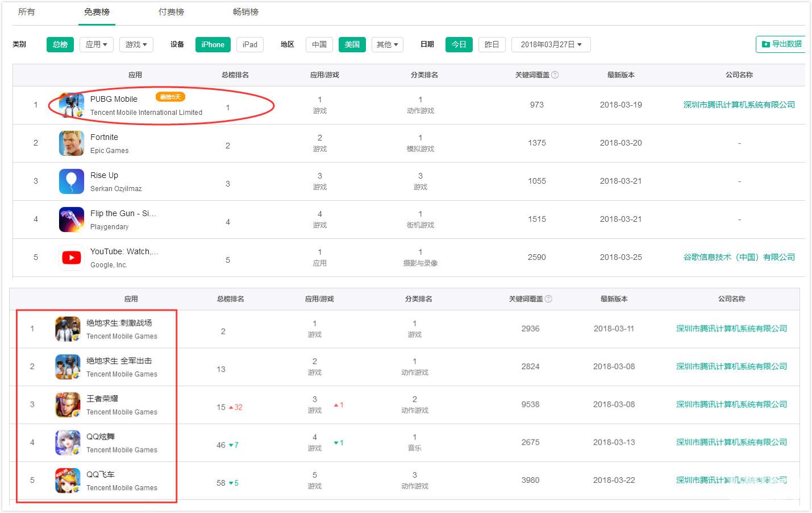Click the YouTube: Watch app name
The height and width of the screenshot is (513, 812).
click(124, 251)
